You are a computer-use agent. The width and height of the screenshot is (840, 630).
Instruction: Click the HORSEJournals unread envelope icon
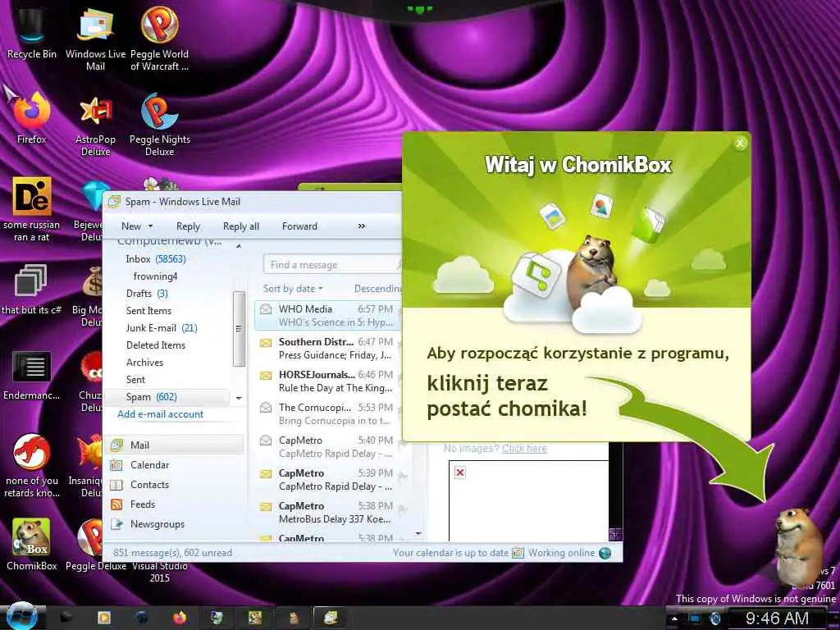[266, 376]
